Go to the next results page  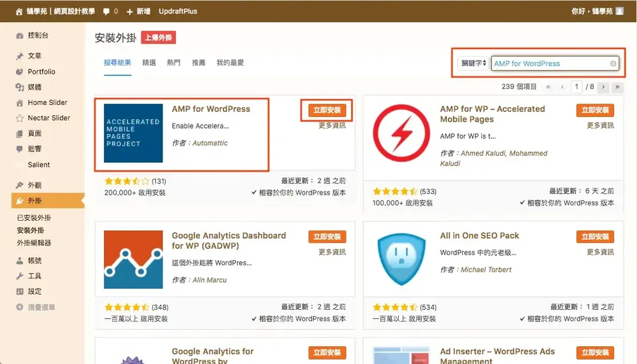tap(603, 87)
